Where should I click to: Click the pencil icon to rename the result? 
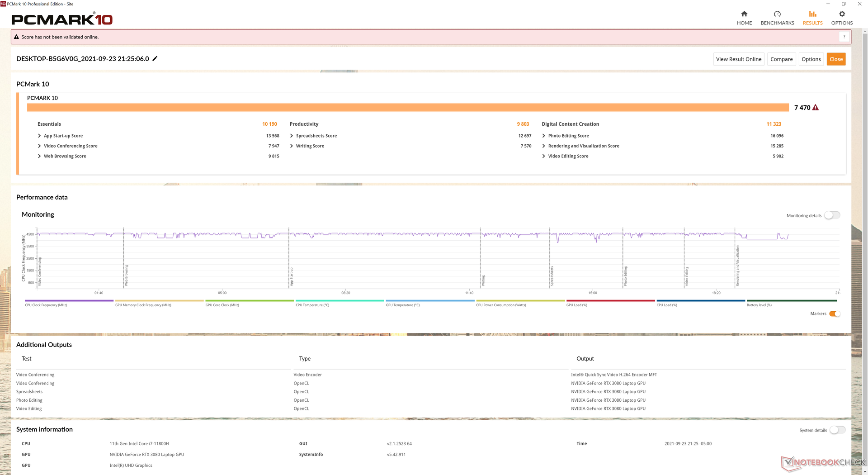(x=155, y=59)
